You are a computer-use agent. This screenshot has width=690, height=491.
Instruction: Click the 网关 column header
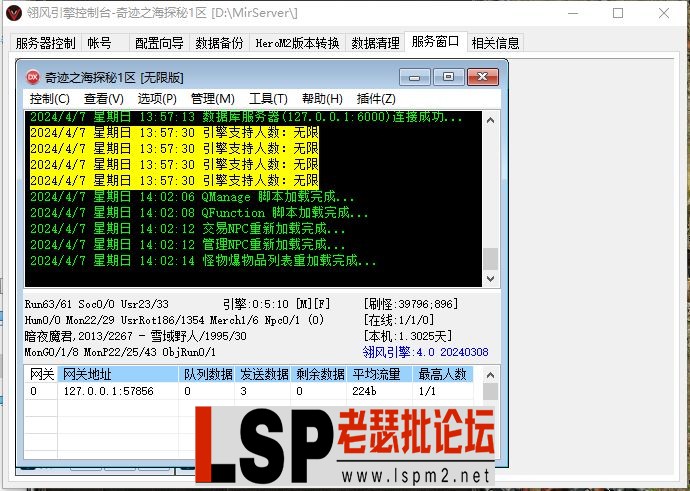click(x=41, y=374)
